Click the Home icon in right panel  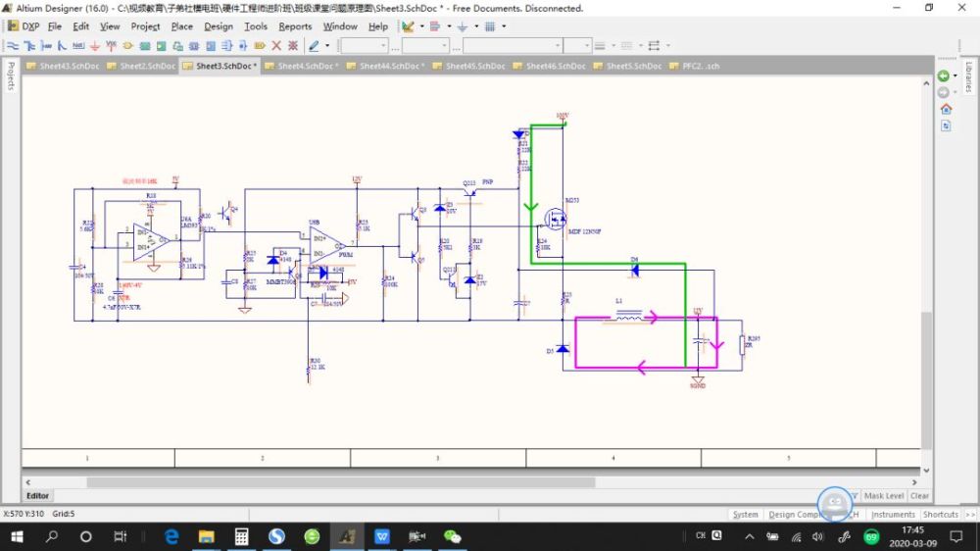[x=946, y=109]
